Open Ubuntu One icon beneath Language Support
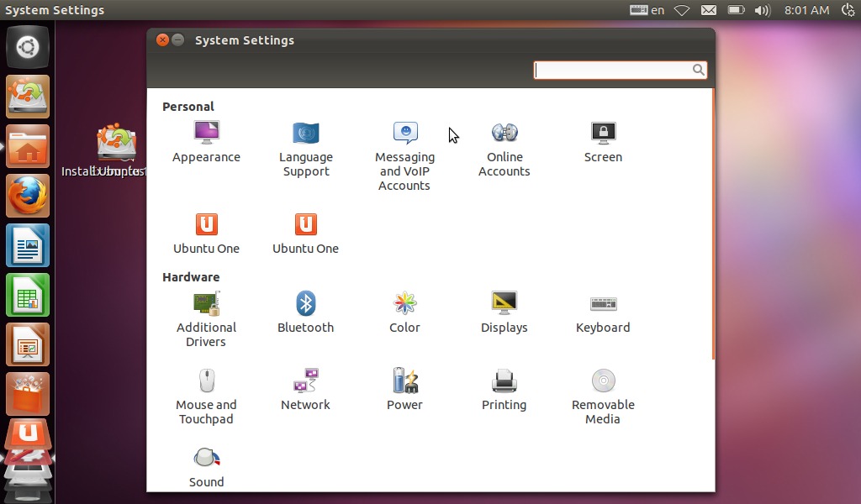Screen dimensions: 861x504 pos(305,234)
